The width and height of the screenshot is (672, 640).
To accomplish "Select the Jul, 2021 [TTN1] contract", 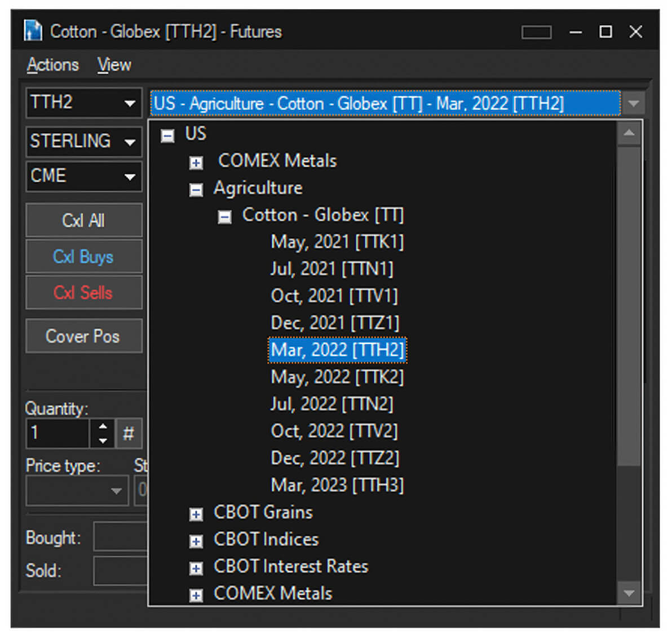I will 331,269.
